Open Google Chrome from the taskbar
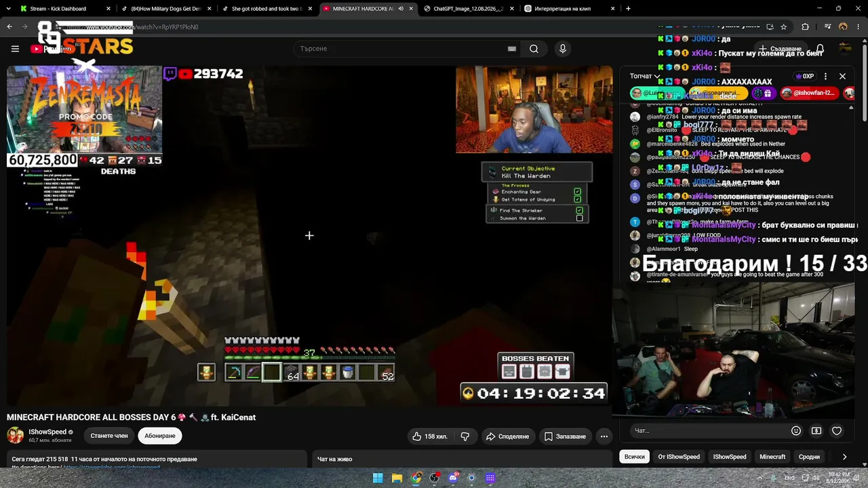This screenshot has height=488, width=868. [x=416, y=478]
